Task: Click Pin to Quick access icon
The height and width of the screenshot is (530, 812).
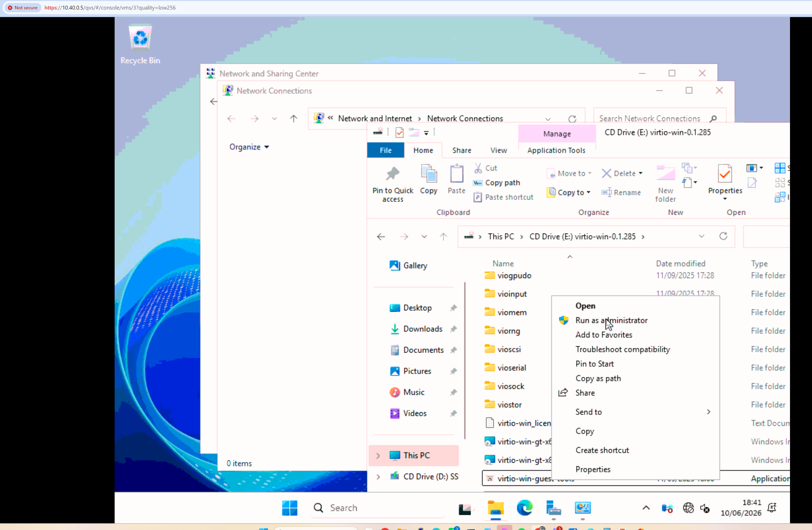Action: click(x=393, y=174)
